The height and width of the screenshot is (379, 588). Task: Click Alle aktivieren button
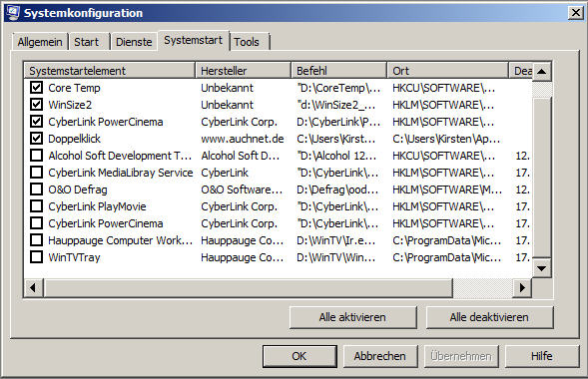coord(352,317)
